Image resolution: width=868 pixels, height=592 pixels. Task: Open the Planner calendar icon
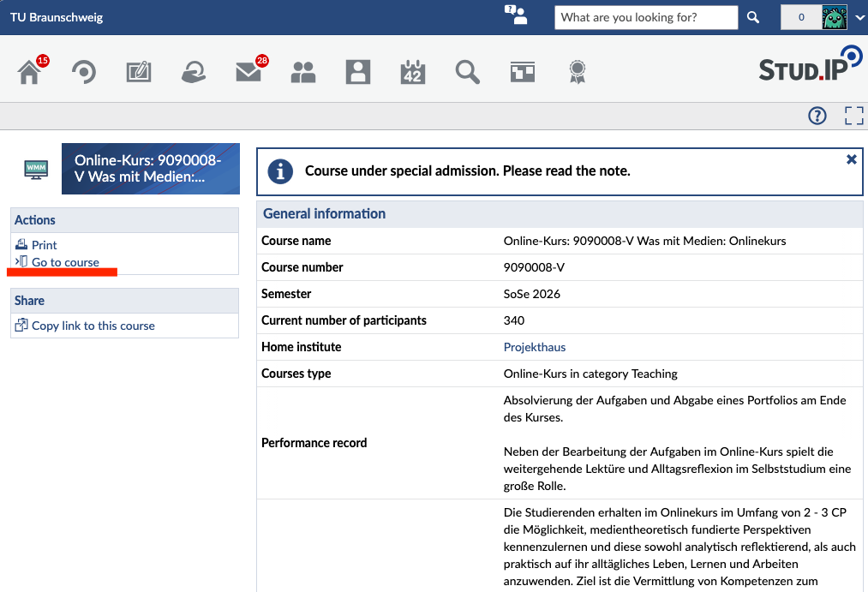(x=413, y=72)
